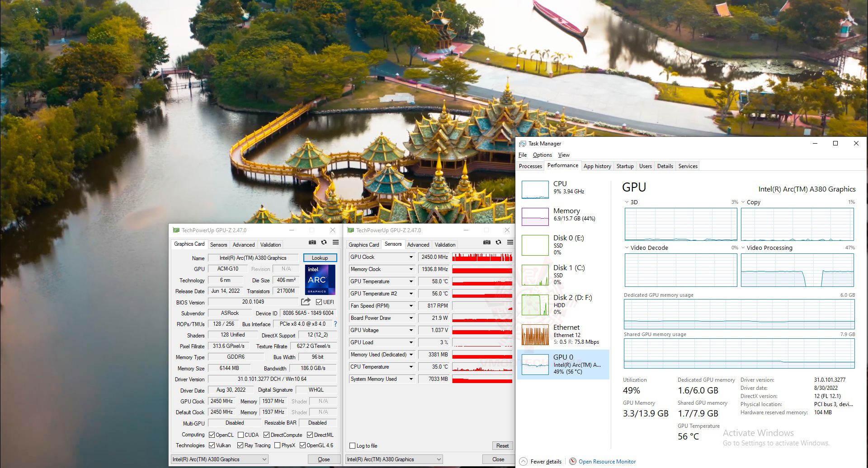Click the GPU-Z app icon in Graphics Card window title bar
Image resolution: width=868 pixels, height=468 pixels.
click(176, 230)
